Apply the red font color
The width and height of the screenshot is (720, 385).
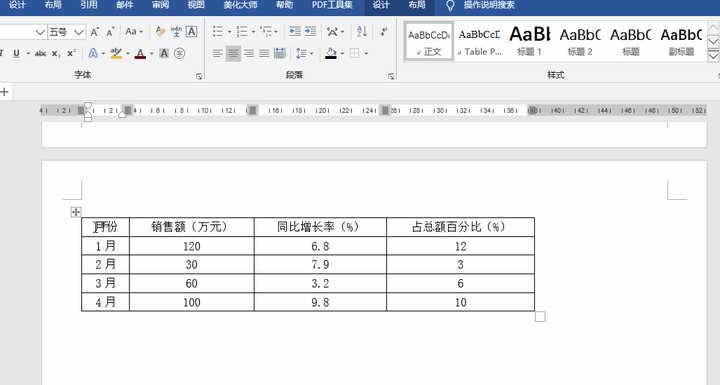coord(141,53)
